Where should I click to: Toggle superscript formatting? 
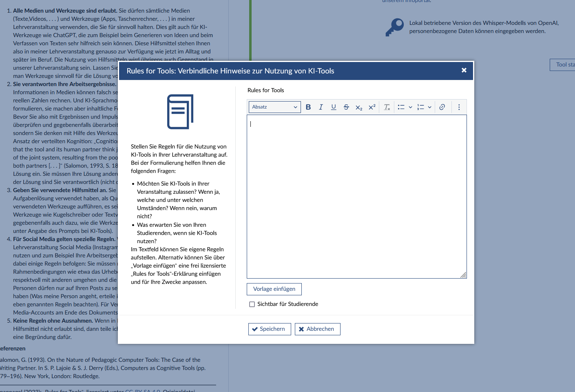(x=372, y=107)
